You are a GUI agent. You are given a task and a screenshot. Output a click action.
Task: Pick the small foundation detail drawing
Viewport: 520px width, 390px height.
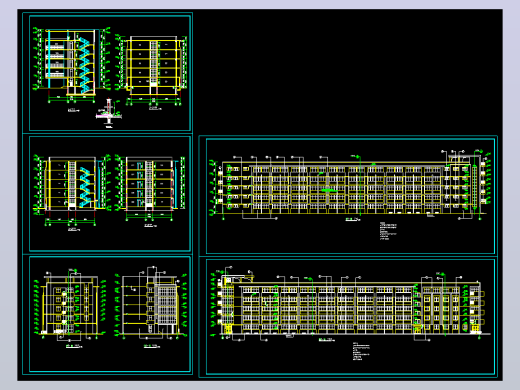(x=109, y=114)
